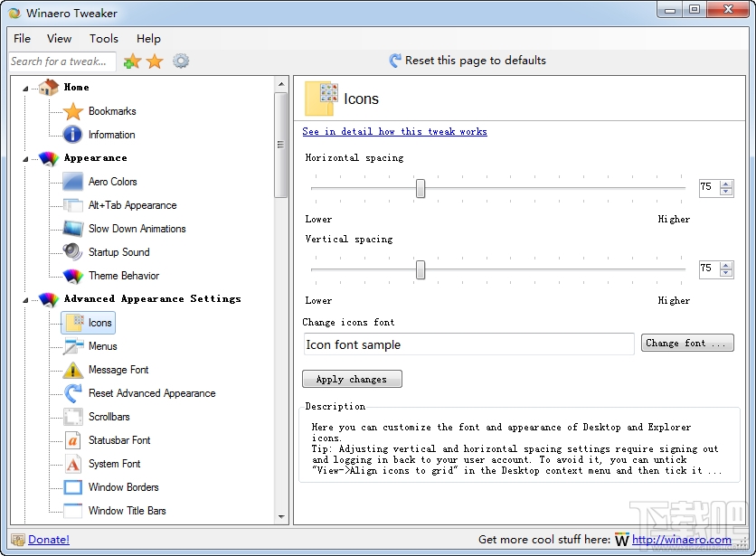Screen dimensions: 756x556
Task: Open settings via the gear icon
Action: point(181,61)
